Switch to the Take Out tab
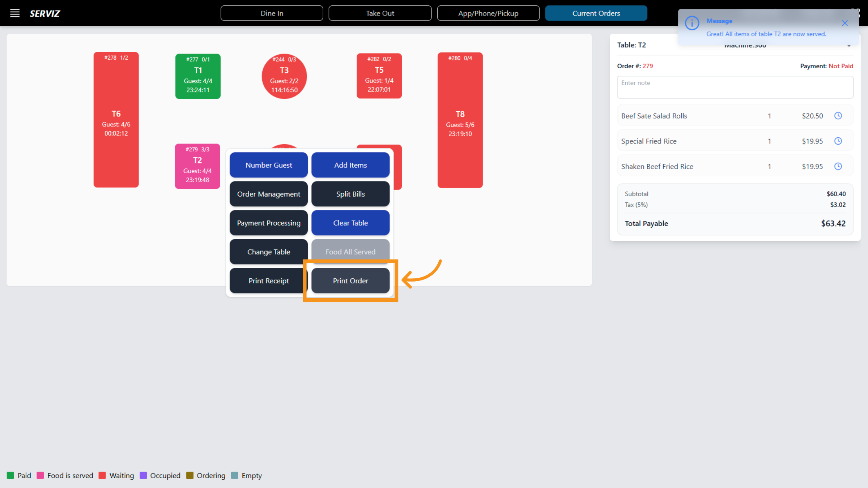Image resolution: width=868 pixels, height=488 pixels. point(380,13)
